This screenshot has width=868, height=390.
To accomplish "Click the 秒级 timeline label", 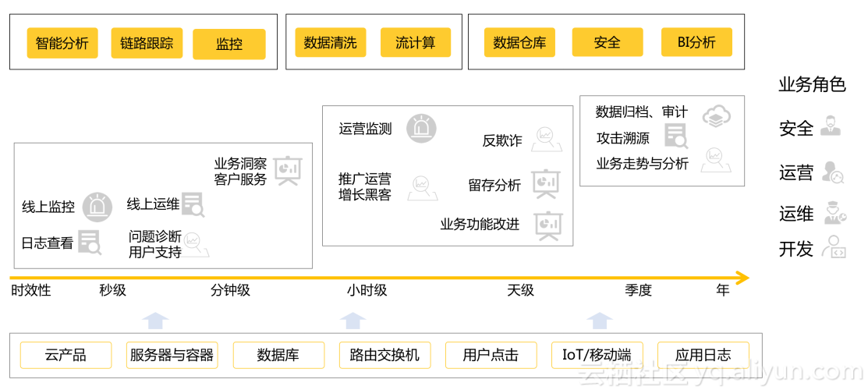I will 113,289.
